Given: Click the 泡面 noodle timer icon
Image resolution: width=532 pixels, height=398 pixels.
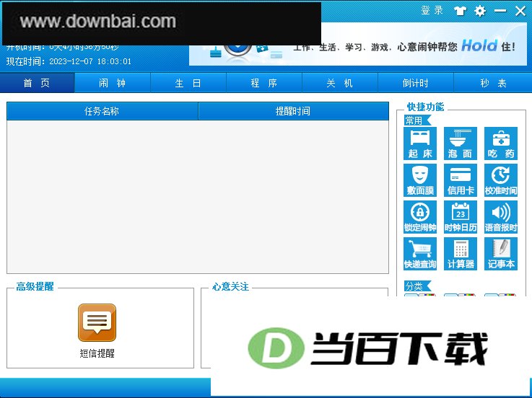Looking at the screenshot, I should [461, 143].
